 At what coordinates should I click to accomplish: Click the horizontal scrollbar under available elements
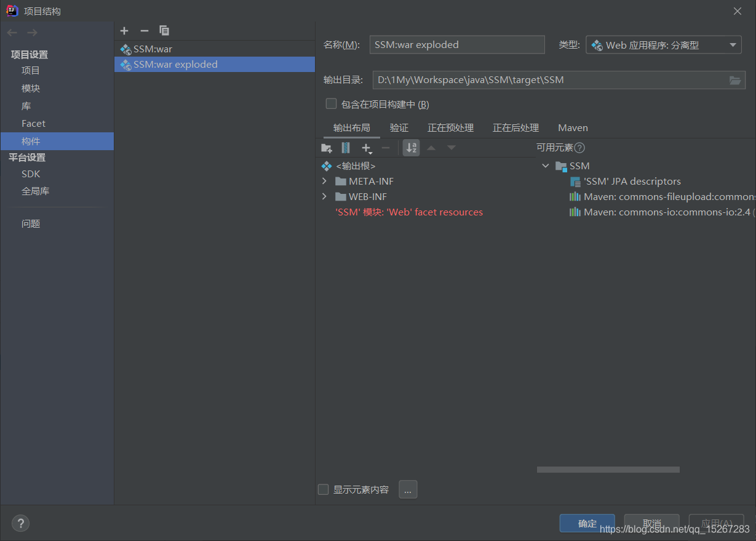[608, 470]
